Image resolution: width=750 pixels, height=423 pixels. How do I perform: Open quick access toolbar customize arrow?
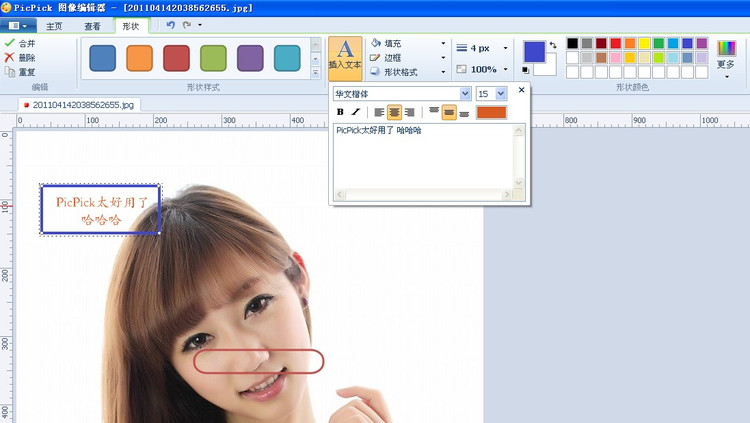200,25
